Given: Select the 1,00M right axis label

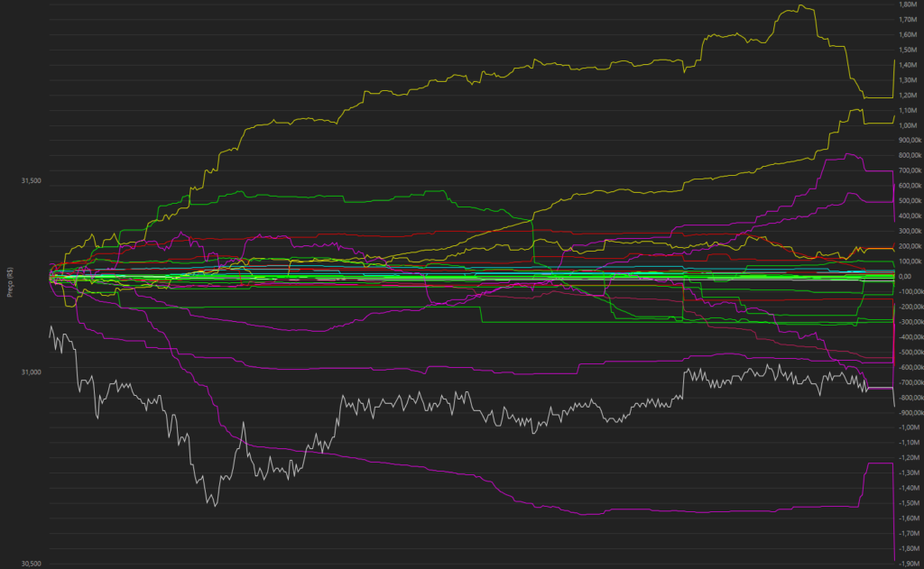Looking at the screenshot, I should [x=909, y=125].
